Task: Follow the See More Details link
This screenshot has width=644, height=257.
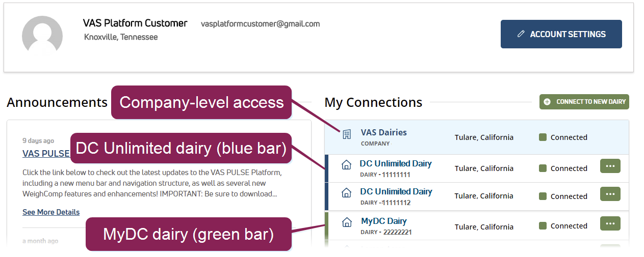Action: point(51,212)
